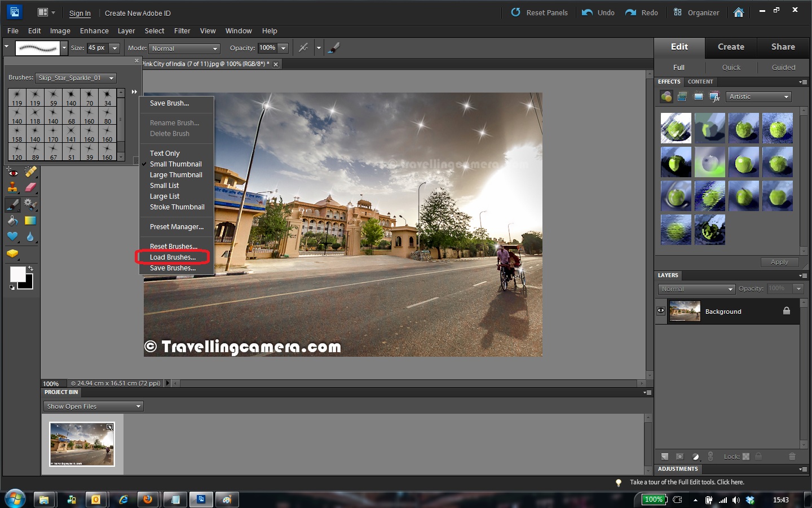Select the Eraser tool
Image resolution: width=812 pixels, height=508 pixels.
[30, 187]
